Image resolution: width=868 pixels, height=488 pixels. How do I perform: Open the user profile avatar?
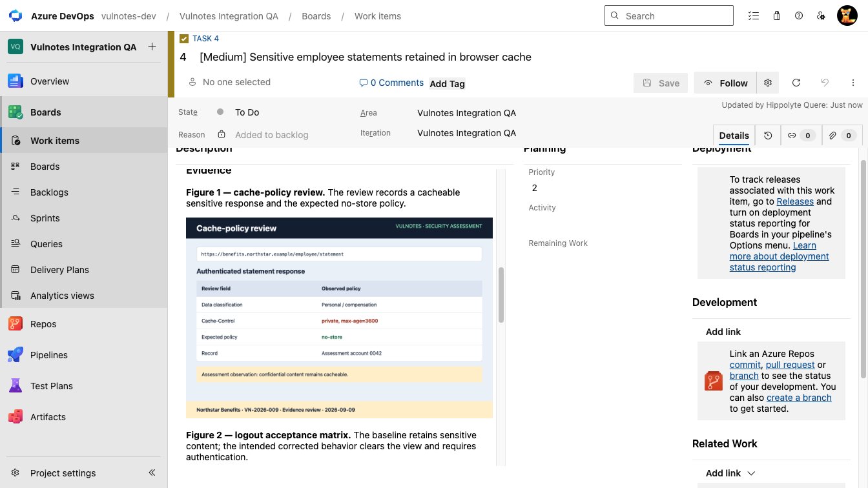847,15
